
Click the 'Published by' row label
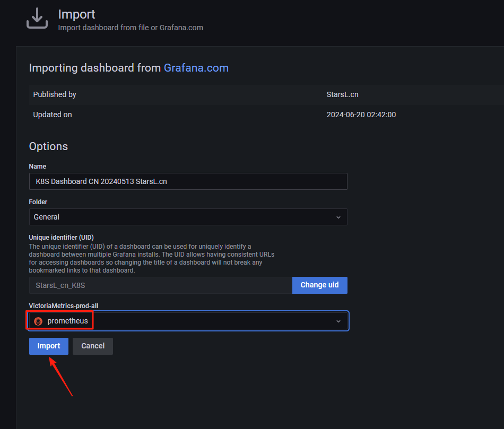[x=55, y=94]
